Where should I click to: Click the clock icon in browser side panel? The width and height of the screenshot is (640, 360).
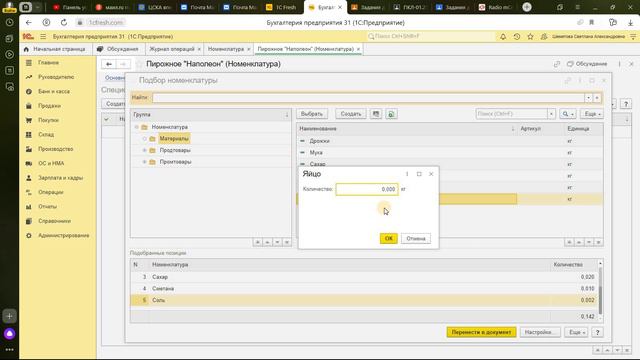[x=9, y=22]
